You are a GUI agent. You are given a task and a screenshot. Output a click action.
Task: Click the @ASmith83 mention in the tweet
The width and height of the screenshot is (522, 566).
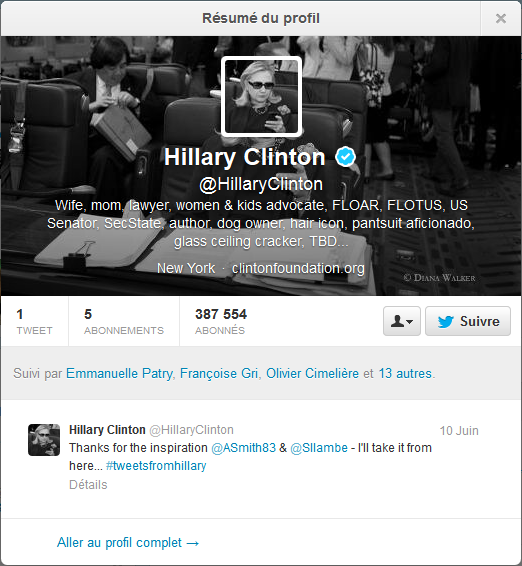[243, 448]
